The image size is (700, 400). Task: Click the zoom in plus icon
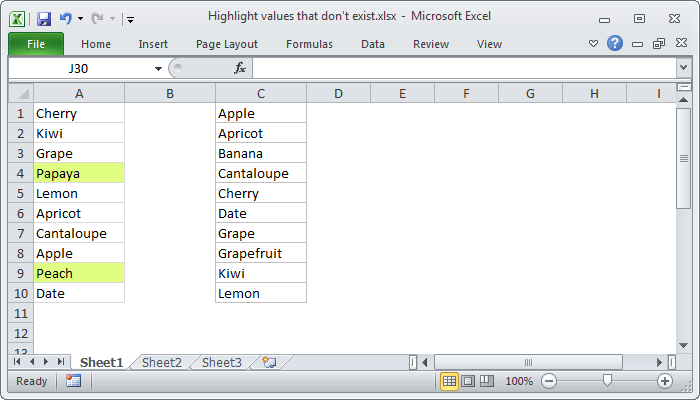pos(665,381)
